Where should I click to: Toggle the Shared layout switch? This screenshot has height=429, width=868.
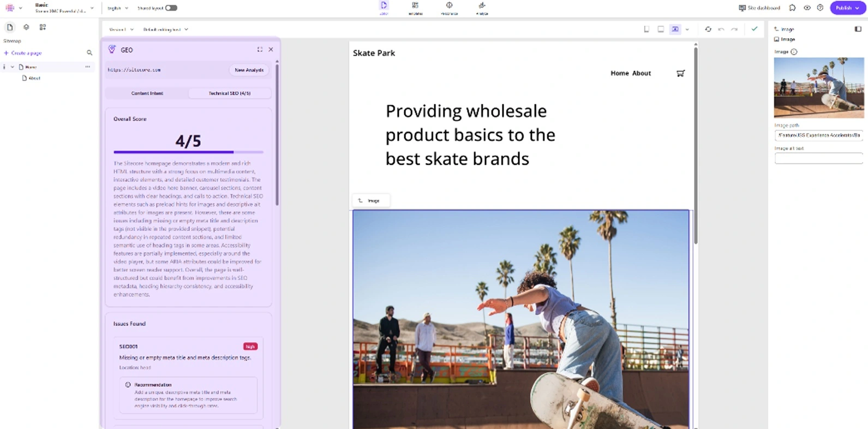(171, 8)
